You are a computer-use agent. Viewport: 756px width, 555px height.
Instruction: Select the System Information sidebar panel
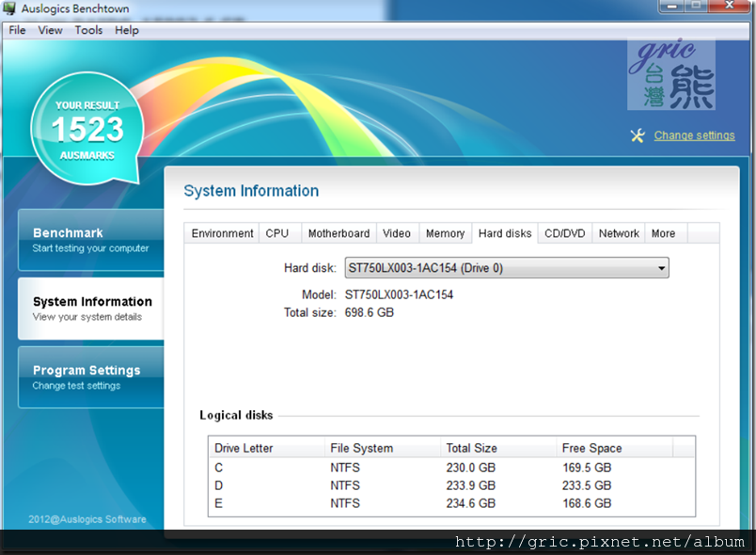91,309
